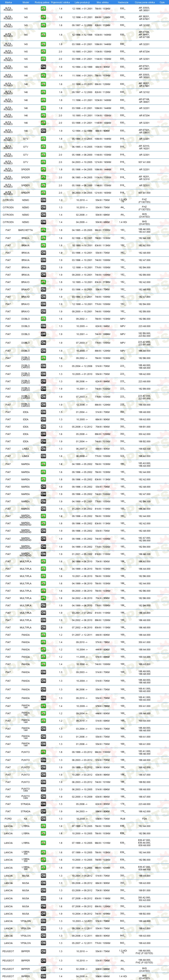The height and width of the screenshot is (980, 169).
Task: Click GTV model in the 1.8 engine row
Action: coord(26,139)
